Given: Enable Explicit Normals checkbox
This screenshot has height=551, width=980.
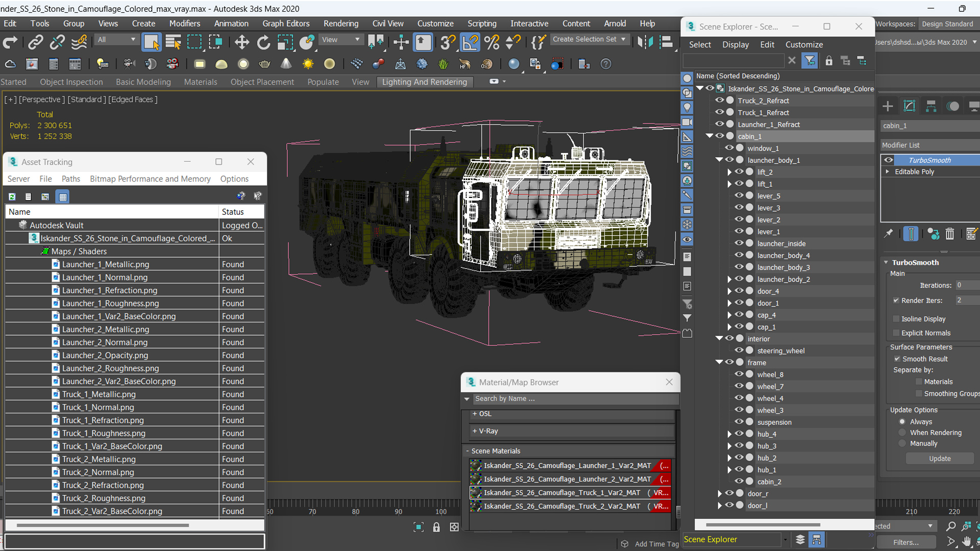Looking at the screenshot, I should pyautogui.click(x=896, y=333).
